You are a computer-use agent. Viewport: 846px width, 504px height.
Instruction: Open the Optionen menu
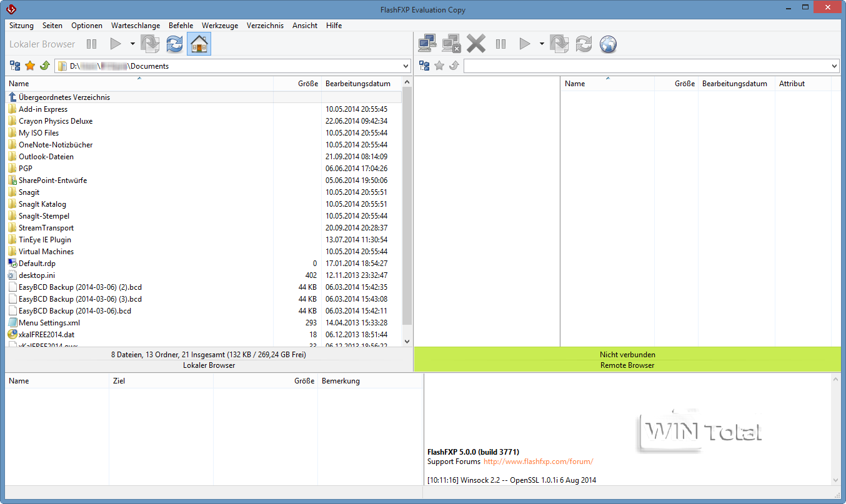tap(87, 26)
